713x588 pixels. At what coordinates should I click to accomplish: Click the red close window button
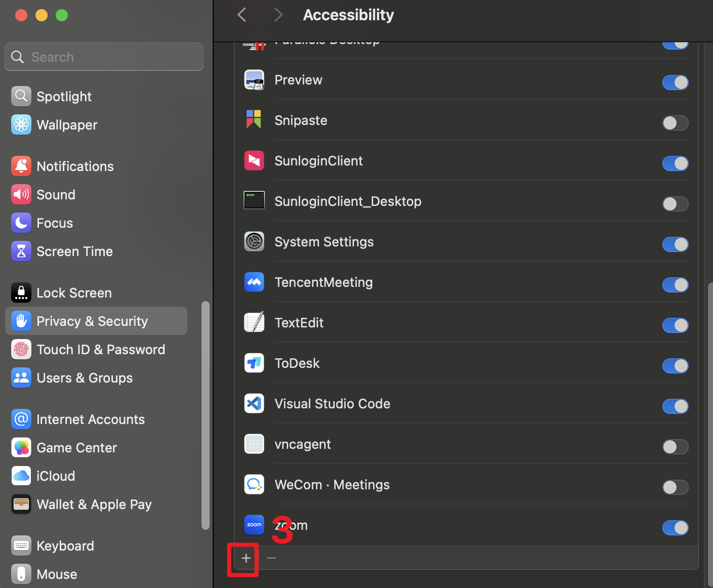(21, 15)
